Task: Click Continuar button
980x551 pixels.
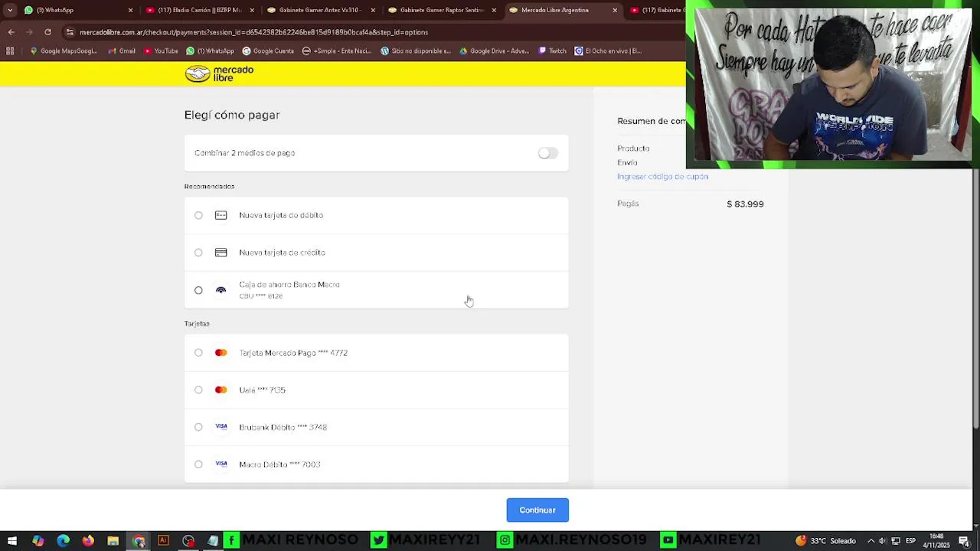Action: pyautogui.click(x=537, y=510)
